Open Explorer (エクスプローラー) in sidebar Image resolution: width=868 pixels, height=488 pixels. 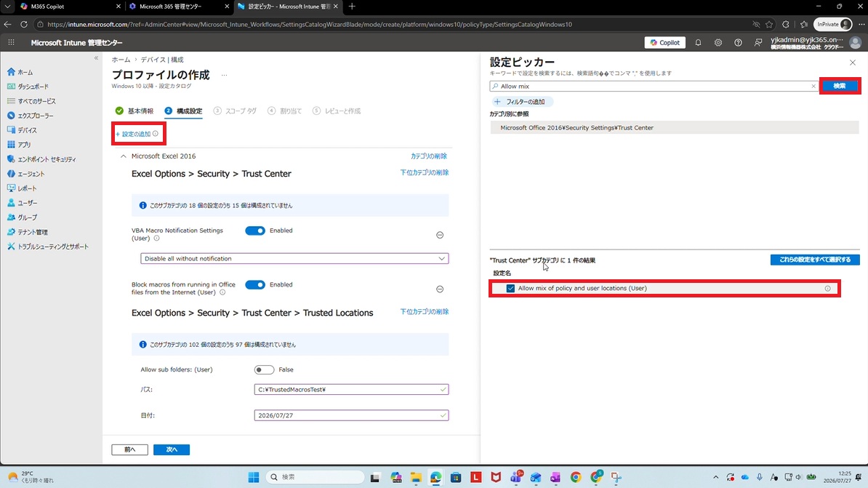[x=30, y=116]
